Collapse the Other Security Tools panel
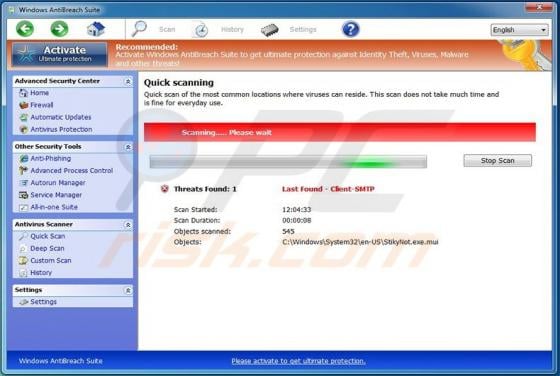The width and height of the screenshot is (560, 376). [x=128, y=147]
